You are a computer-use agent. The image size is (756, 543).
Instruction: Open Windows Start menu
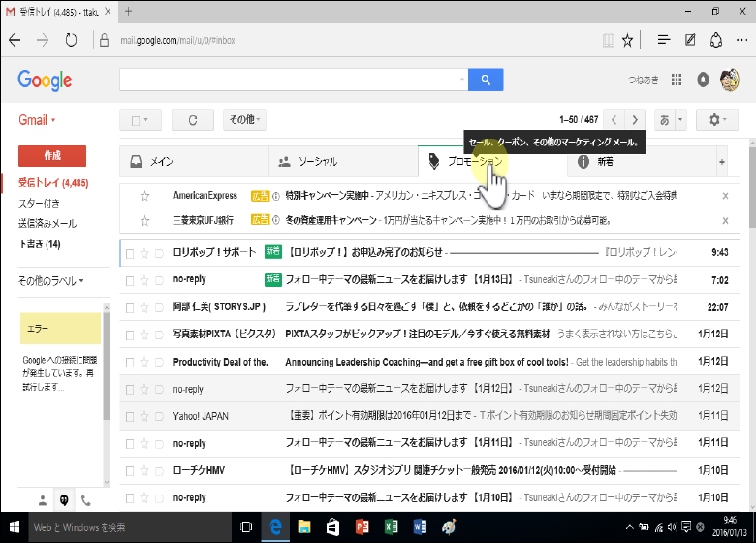14,527
